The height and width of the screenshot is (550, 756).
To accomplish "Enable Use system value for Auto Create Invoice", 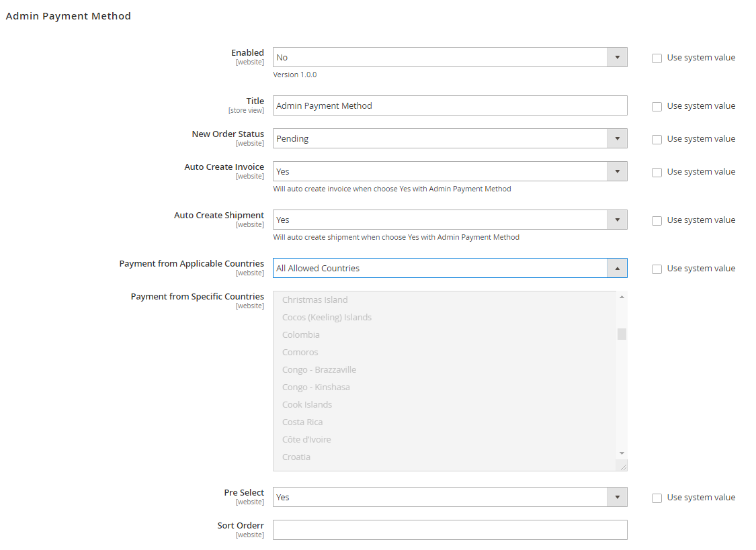I will pos(657,173).
